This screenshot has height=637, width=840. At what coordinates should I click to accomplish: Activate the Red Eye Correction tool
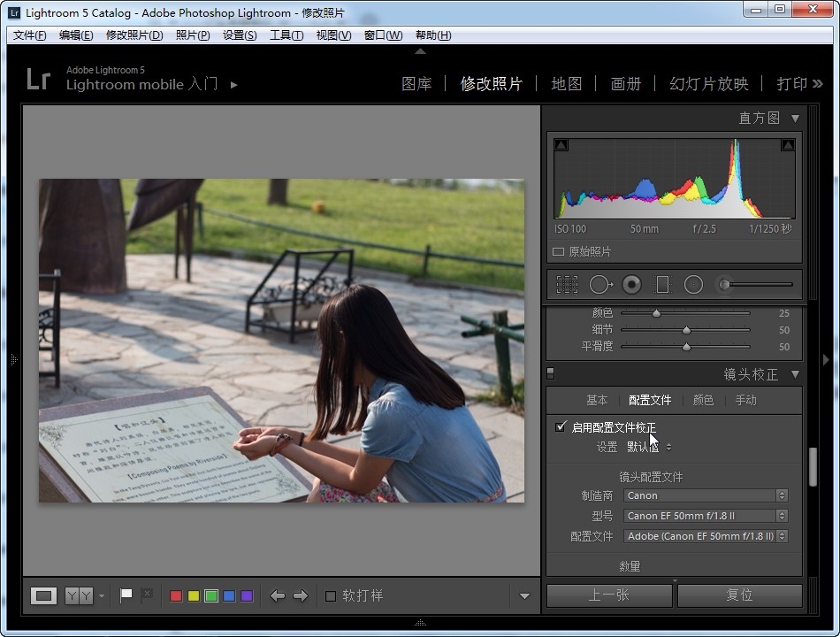point(631,284)
